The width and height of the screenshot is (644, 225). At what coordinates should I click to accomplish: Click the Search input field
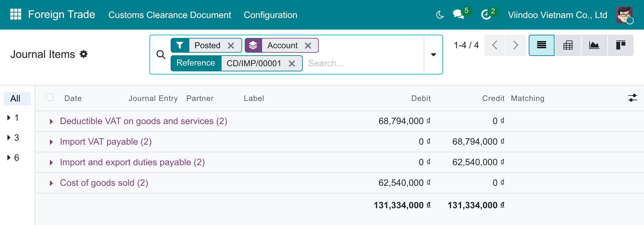364,63
